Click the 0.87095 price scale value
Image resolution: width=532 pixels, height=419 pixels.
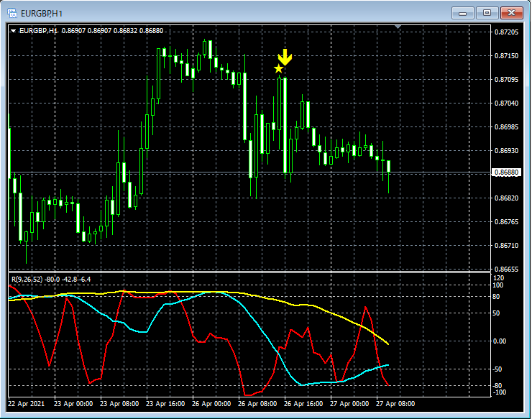(507, 79)
